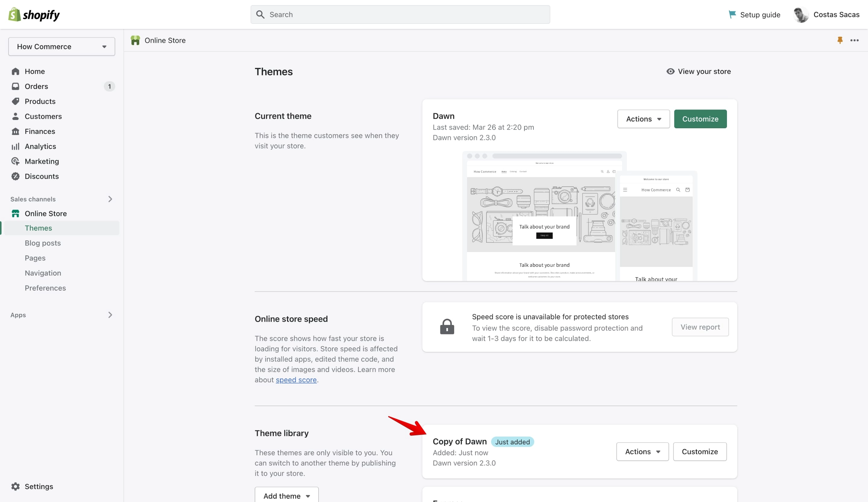Click the Home house icon

[15, 71]
